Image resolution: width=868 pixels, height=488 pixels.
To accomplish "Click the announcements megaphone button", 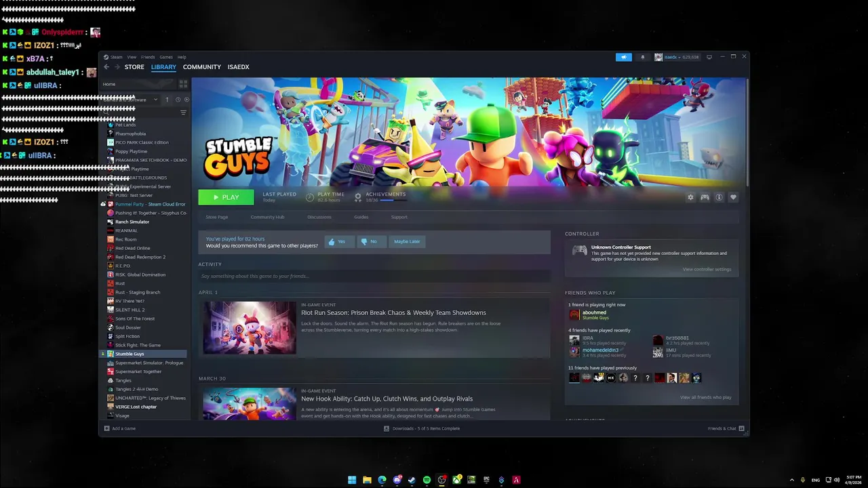I will [x=624, y=57].
